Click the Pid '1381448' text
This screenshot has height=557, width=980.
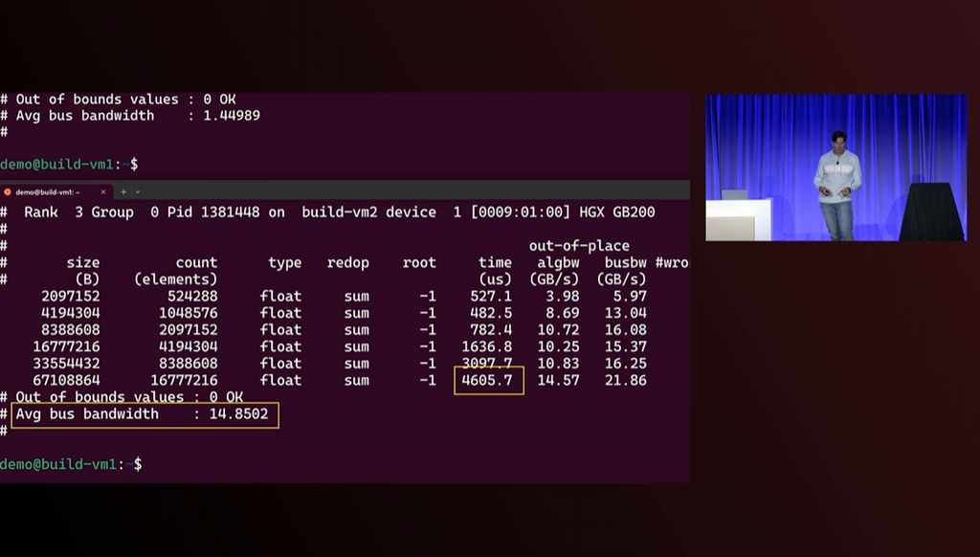(x=230, y=212)
